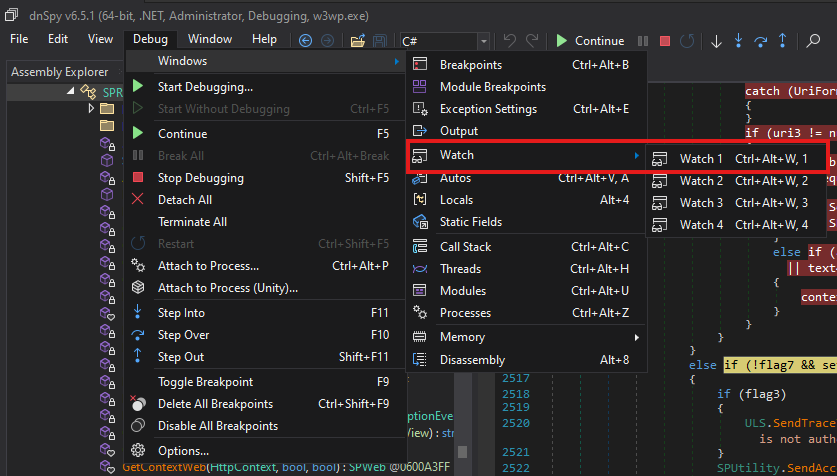Expand the Watch submenu arrow
Image resolution: width=837 pixels, height=476 pixels.
[636, 155]
